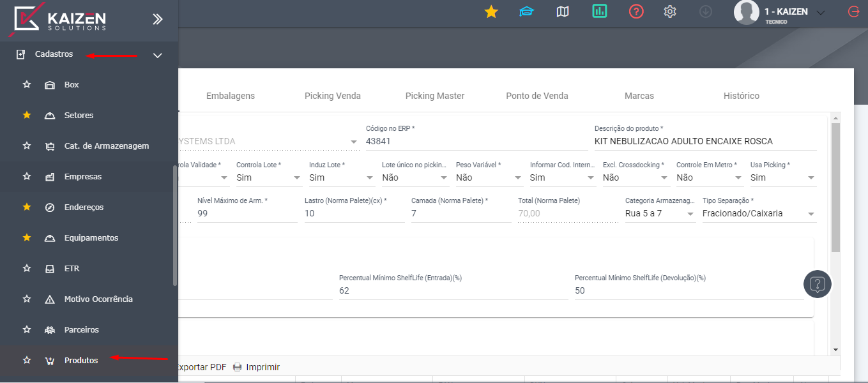Unfavorite the Equipamentos star

coord(27,238)
